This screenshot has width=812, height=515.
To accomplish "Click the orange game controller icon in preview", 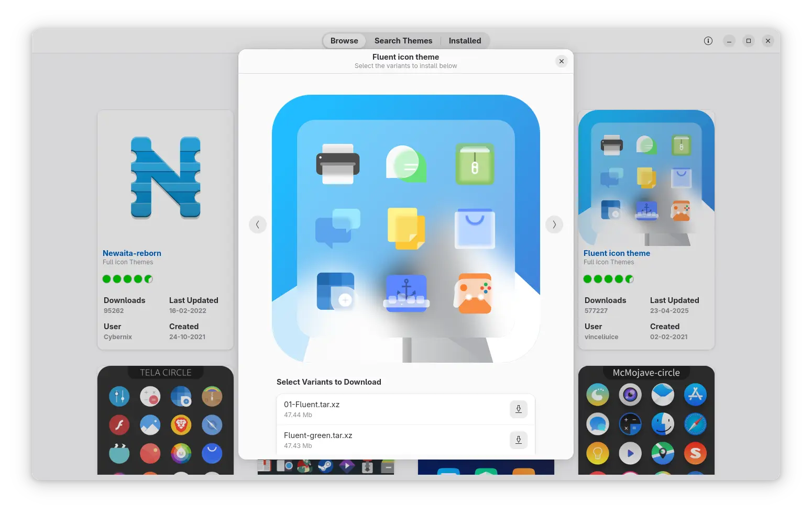I will 473,294.
